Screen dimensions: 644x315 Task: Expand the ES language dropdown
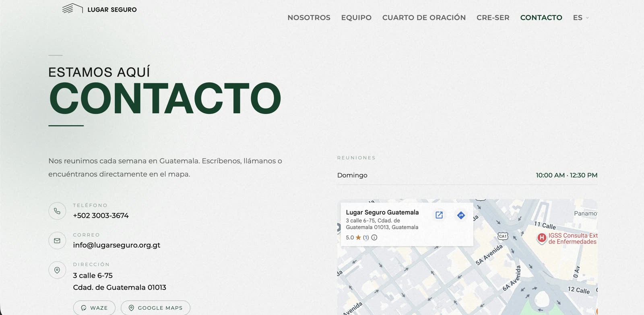pyautogui.click(x=581, y=18)
